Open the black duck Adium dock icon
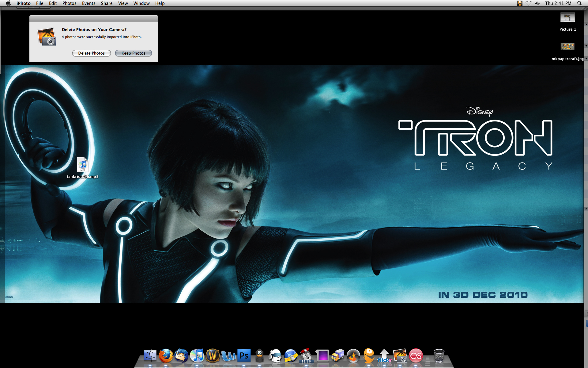The width and height of the screenshot is (588, 368). [259, 356]
